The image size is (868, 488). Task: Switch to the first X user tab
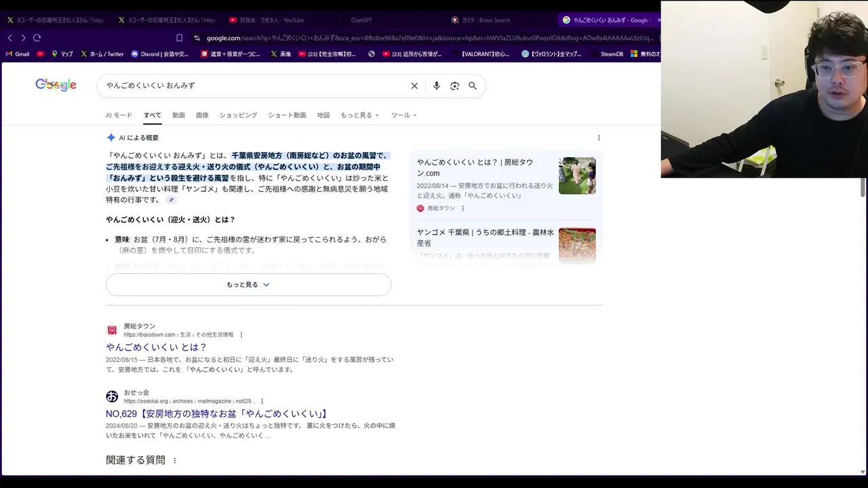click(x=56, y=20)
